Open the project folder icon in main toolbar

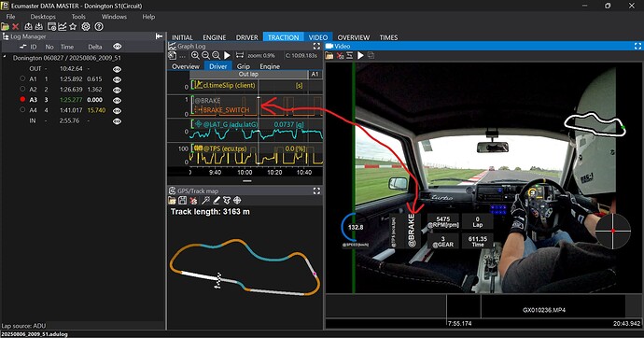[5, 27]
